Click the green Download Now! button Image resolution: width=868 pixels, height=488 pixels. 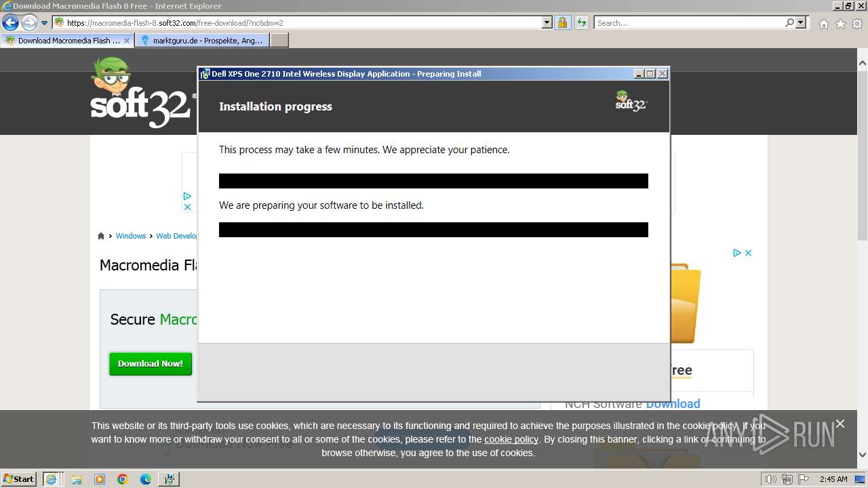[151, 364]
